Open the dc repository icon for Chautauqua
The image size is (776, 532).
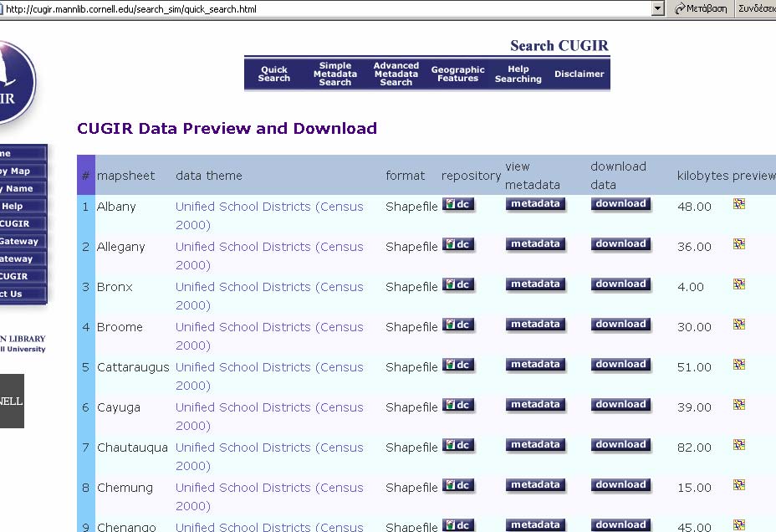tap(458, 444)
